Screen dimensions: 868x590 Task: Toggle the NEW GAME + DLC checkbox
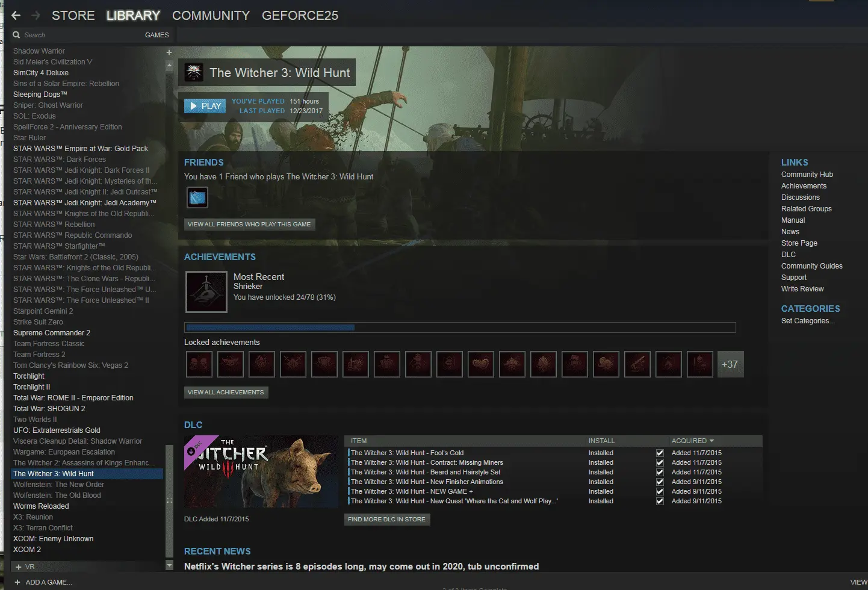(x=660, y=492)
